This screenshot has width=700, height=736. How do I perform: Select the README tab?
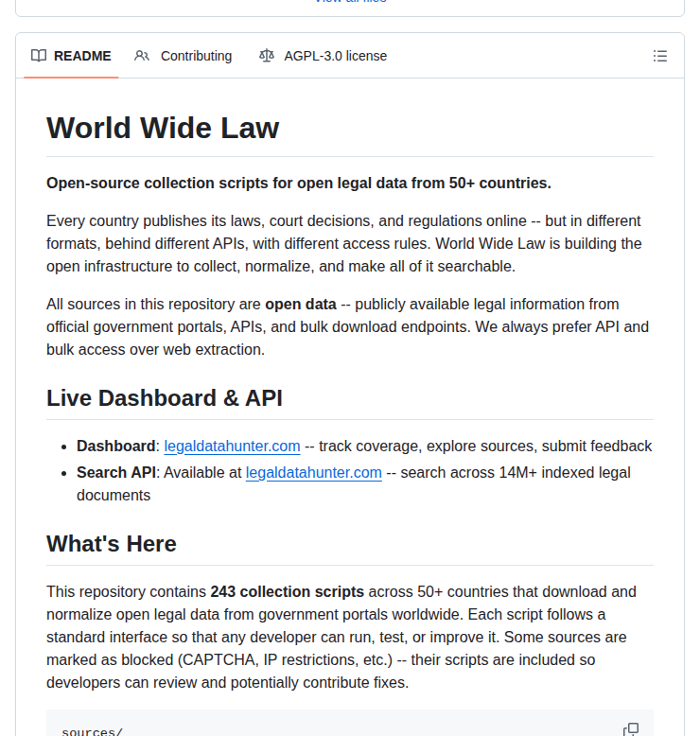[x=71, y=56]
